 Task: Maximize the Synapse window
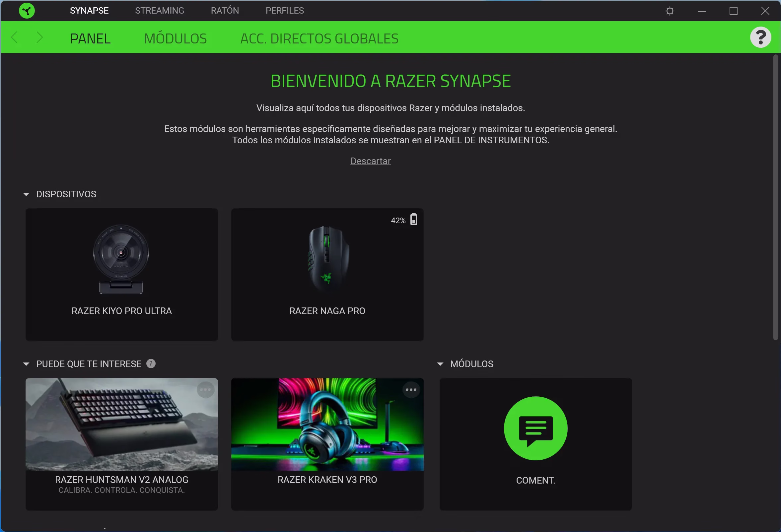pyautogui.click(x=734, y=11)
